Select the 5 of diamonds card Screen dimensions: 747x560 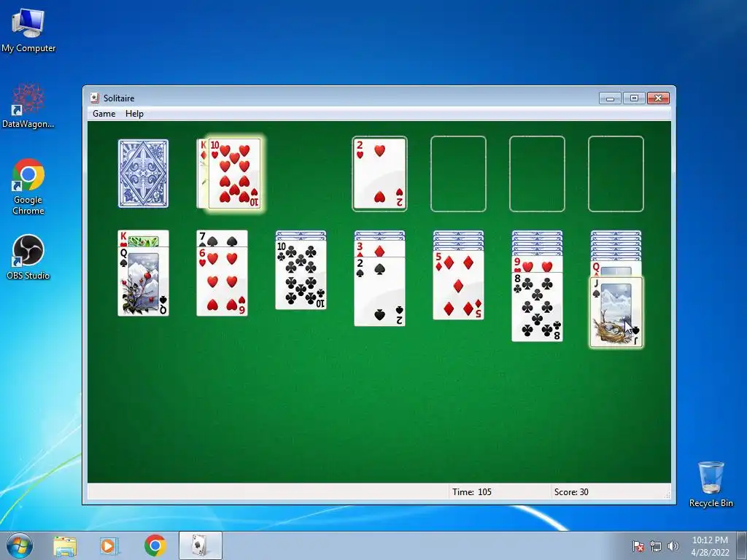458,285
